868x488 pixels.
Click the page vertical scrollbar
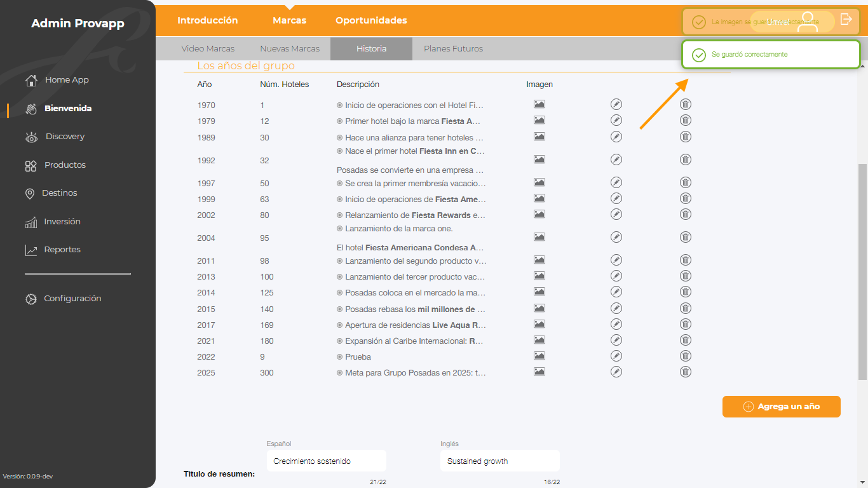862,271
